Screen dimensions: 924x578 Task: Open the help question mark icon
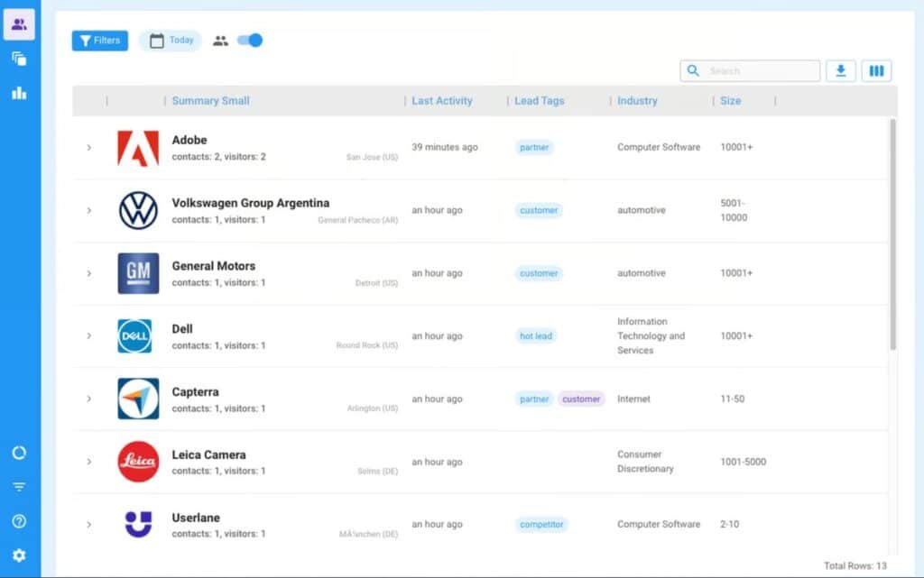[19, 521]
